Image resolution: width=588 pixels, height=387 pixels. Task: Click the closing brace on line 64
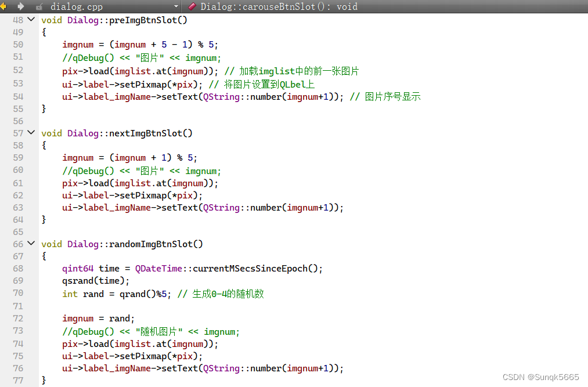click(x=44, y=219)
